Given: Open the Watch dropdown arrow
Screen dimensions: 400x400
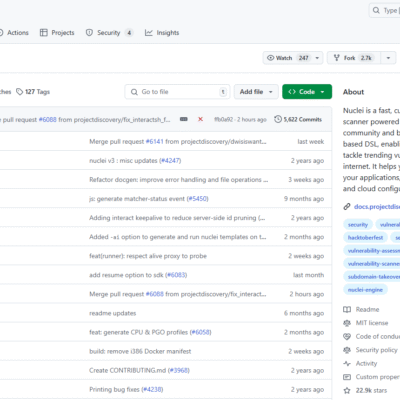Looking at the screenshot, I should coord(317,58).
